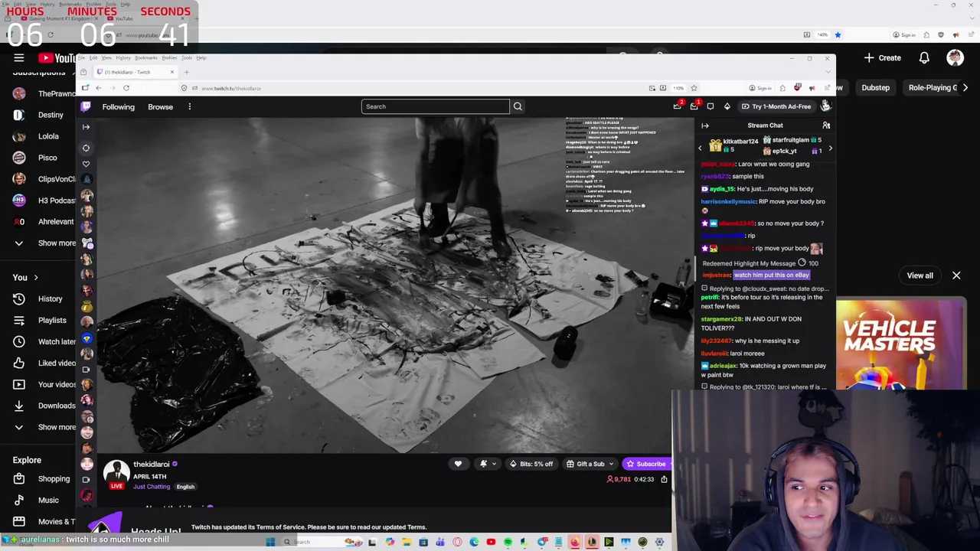Close the YouTube side panel X
This screenshot has width=980, height=551.
pyautogui.click(x=956, y=275)
